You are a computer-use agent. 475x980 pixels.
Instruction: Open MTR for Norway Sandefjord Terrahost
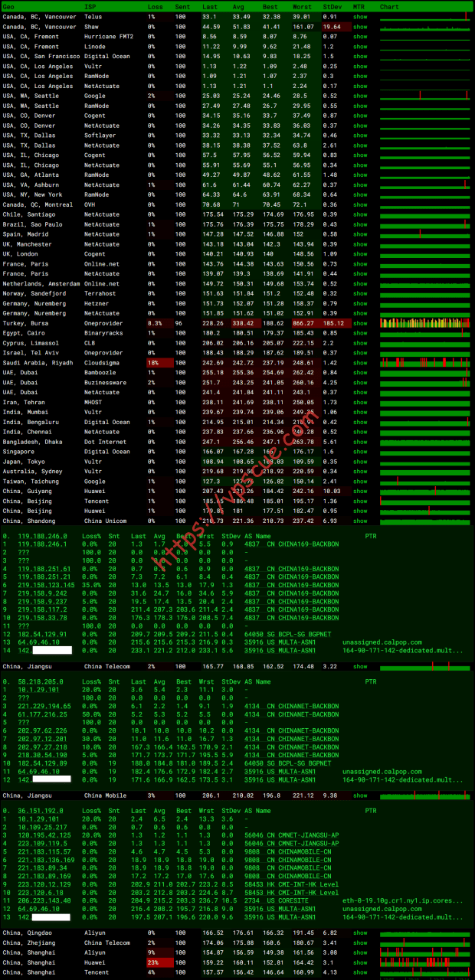360,293
